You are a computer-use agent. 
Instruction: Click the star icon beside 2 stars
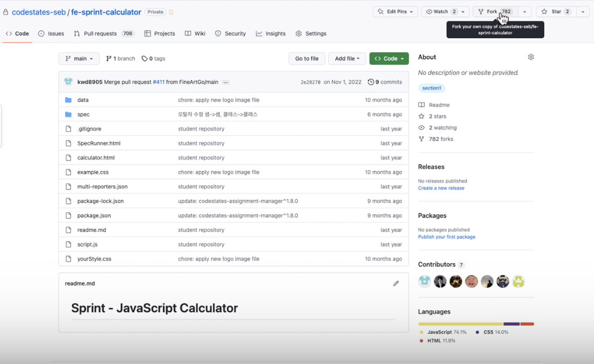[421, 117]
